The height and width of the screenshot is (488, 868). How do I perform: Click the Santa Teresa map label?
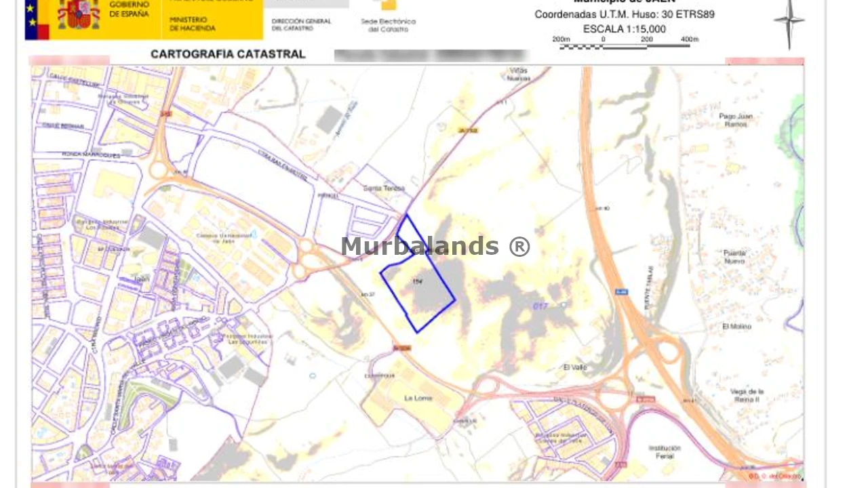click(x=384, y=188)
